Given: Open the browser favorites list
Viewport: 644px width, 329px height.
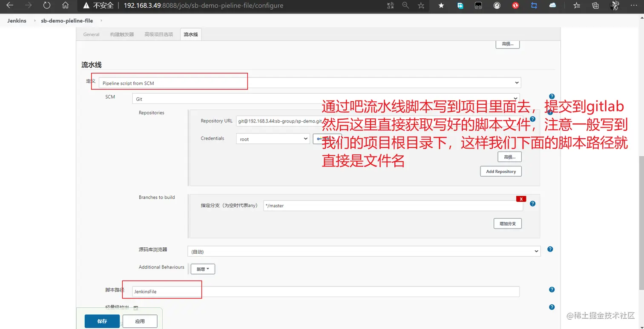Looking at the screenshot, I should point(577,6).
